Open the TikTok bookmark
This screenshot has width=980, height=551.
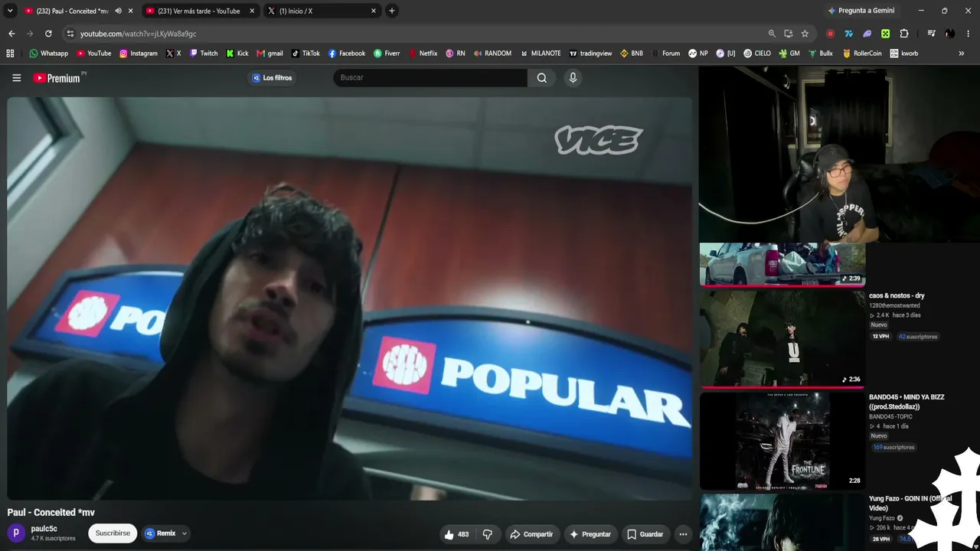click(306, 54)
